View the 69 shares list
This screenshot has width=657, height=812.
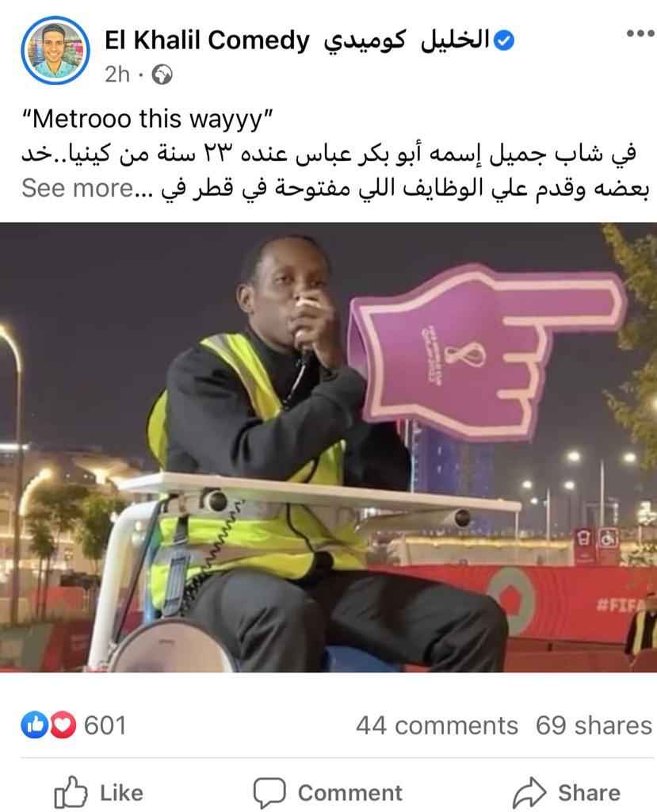coord(594,726)
